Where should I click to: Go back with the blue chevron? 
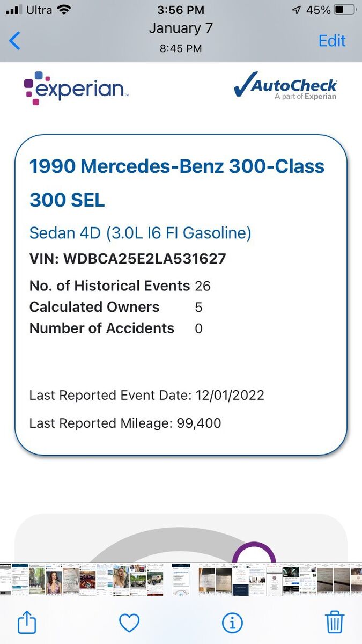(15, 41)
